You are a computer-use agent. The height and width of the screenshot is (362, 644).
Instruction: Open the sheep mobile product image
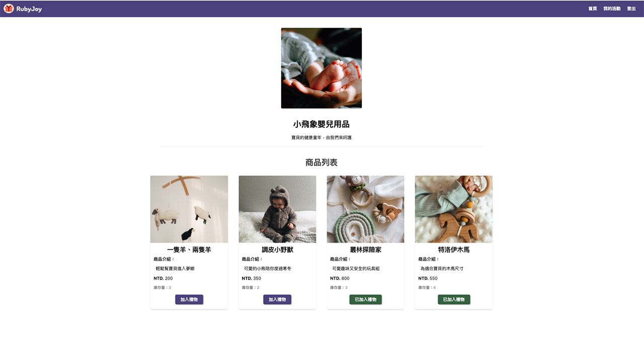(189, 209)
